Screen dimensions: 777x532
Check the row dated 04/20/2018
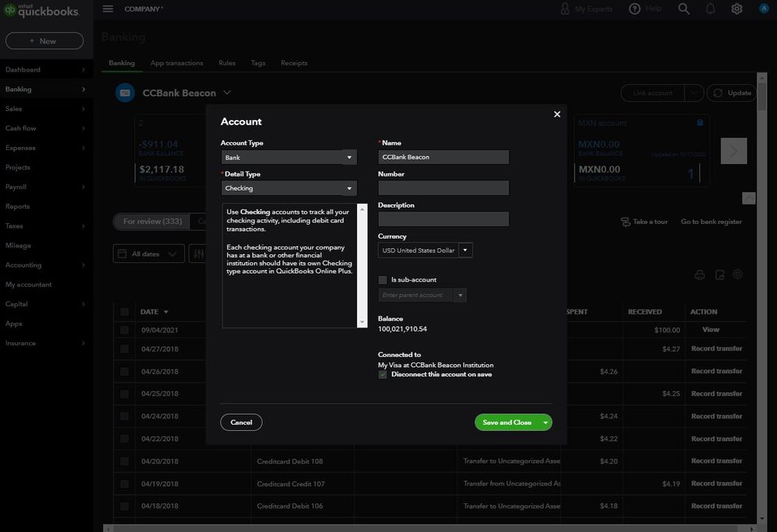(x=124, y=461)
